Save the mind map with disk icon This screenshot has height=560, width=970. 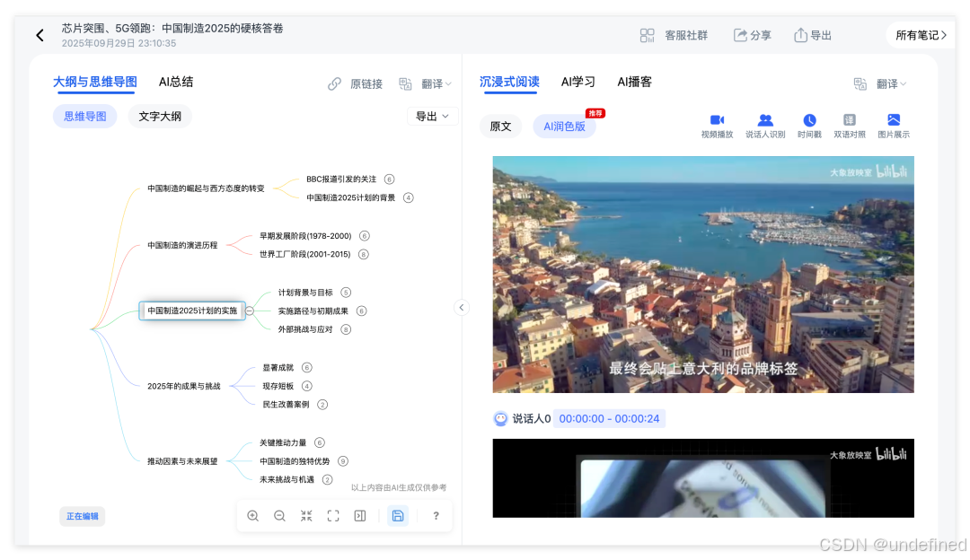(398, 515)
